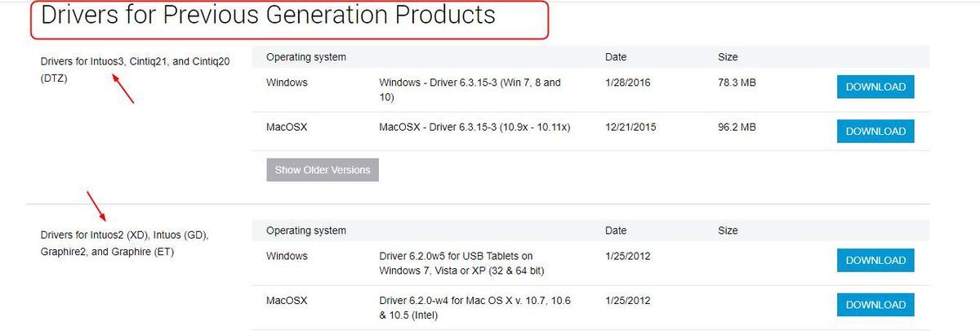Click the Drivers for Intuos2 (XD) label
This screenshot has width=980, height=331.
click(125, 244)
